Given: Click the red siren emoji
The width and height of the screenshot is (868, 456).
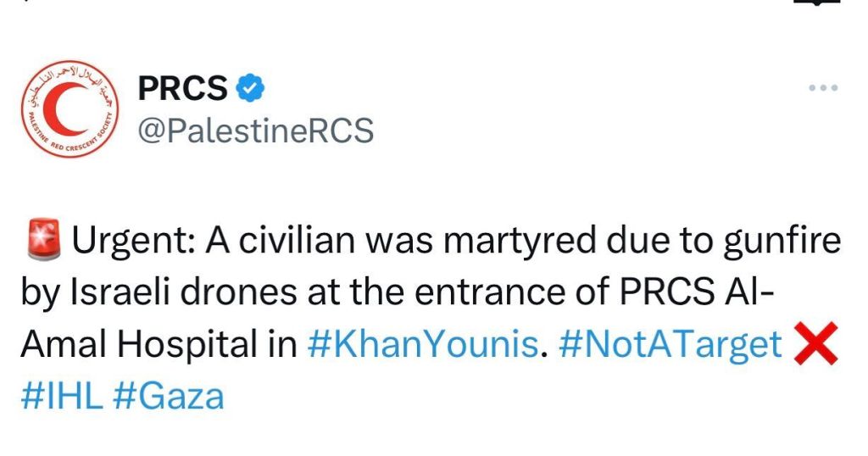Looking at the screenshot, I should pyautogui.click(x=44, y=240).
